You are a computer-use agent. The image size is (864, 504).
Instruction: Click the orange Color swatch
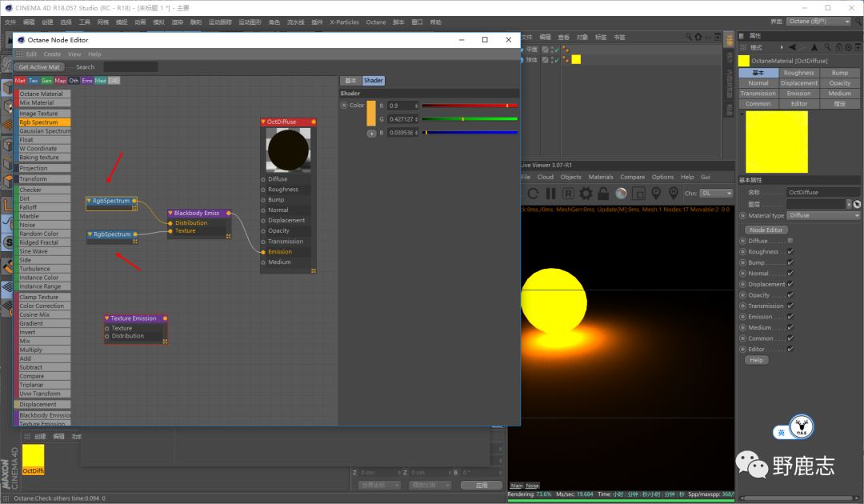[371, 113]
